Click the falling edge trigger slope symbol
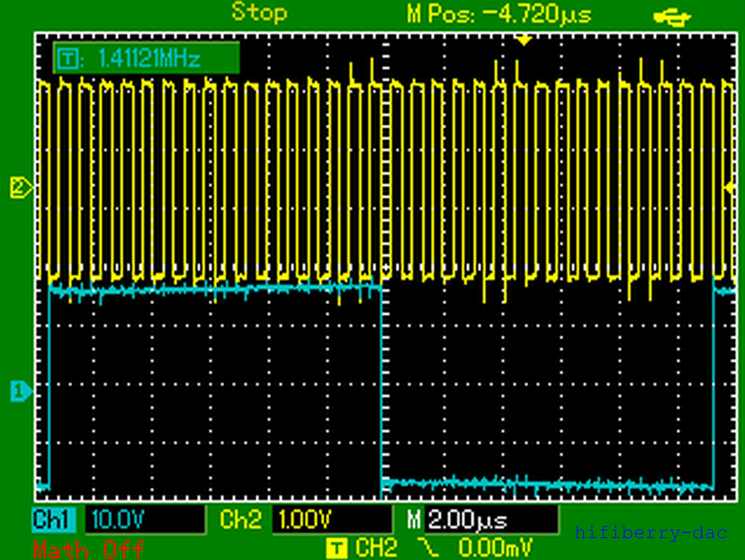745x560 pixels. click(428, 548)
